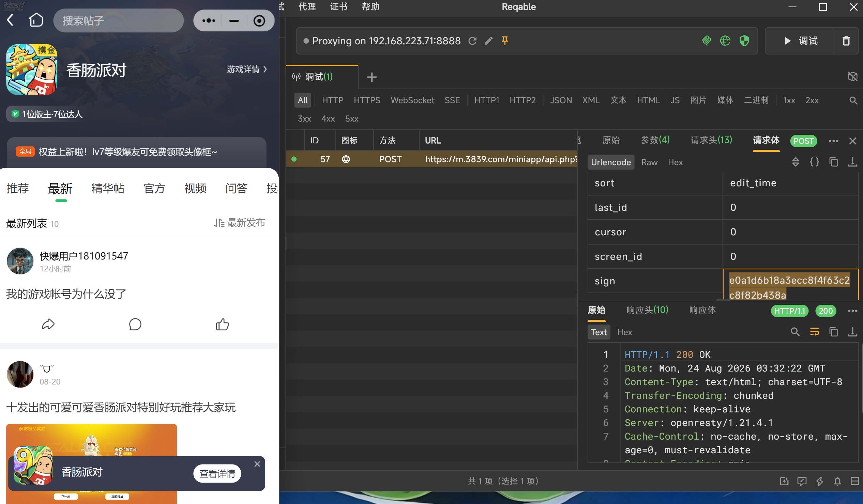This screenshot has height=504, width=863.
Task: Open request panel more options
Action: pos(834,141)
